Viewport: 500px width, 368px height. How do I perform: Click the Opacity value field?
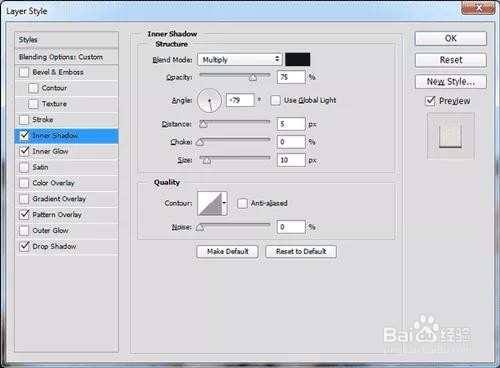(291, 77)
